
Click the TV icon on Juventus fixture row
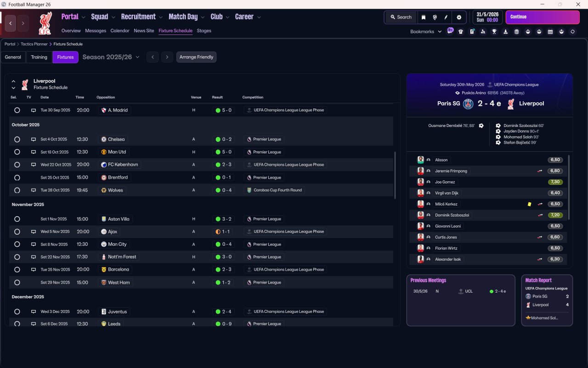33,311
